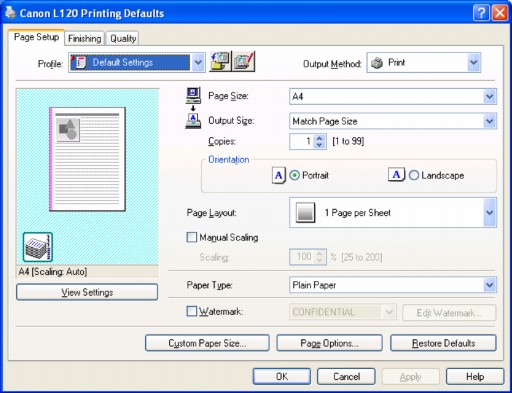The width and height of the screenshot is (512, 393).
Task: Click the page preview thumbnail
Action: pos(88,159)
